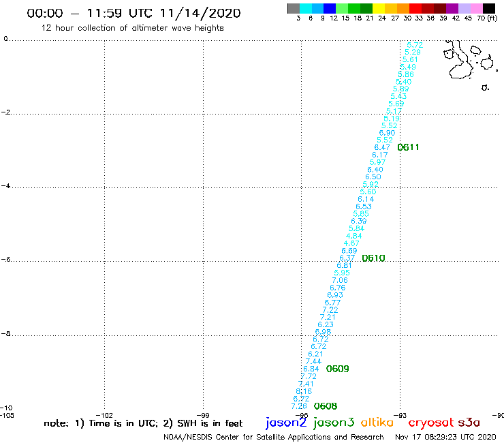Select the 5.17 wave height reading
Screen dimensions: 504x443
[x=394, y=111]
